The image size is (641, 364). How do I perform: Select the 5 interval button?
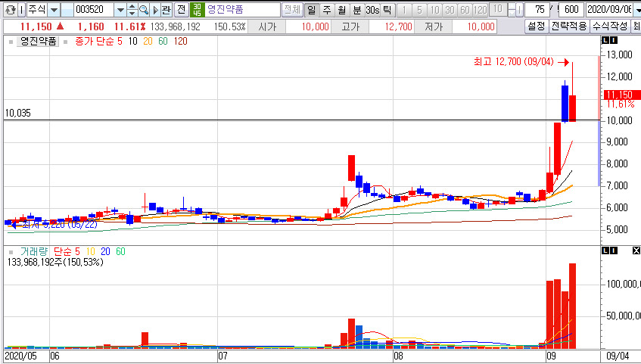tap(419, 10)
